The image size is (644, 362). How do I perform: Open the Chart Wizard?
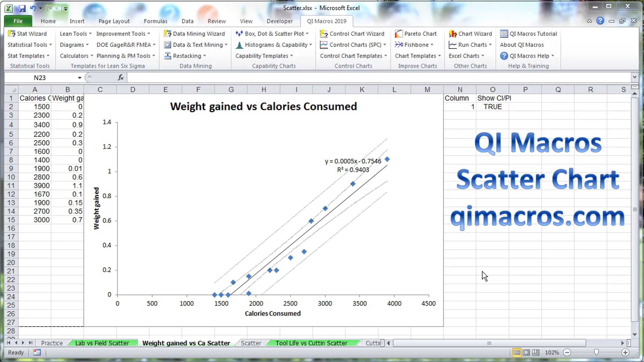470,34
